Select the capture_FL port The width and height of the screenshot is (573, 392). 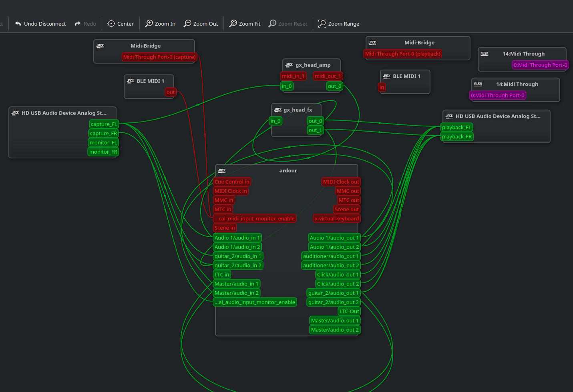pyautogui.click(x=104, y=124)
